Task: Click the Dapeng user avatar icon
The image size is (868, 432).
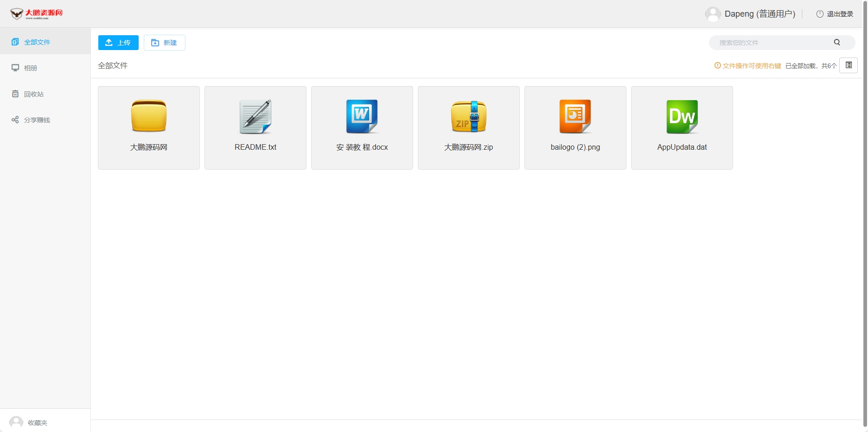Action: pos(713,14)
